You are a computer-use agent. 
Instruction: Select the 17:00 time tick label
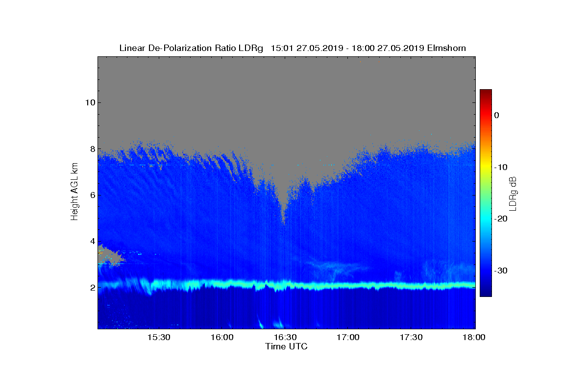(x=348, y=338)
